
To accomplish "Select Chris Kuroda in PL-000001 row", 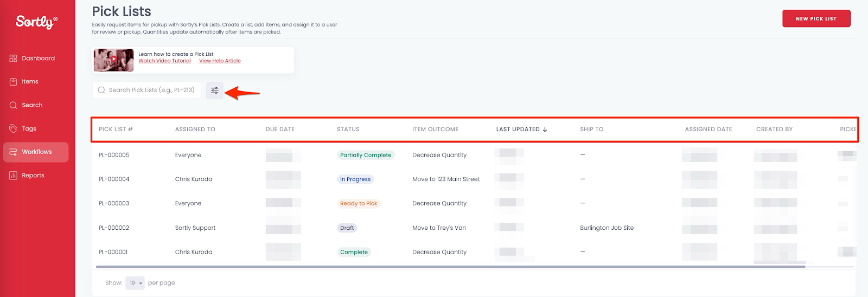I will click(194, 252).
